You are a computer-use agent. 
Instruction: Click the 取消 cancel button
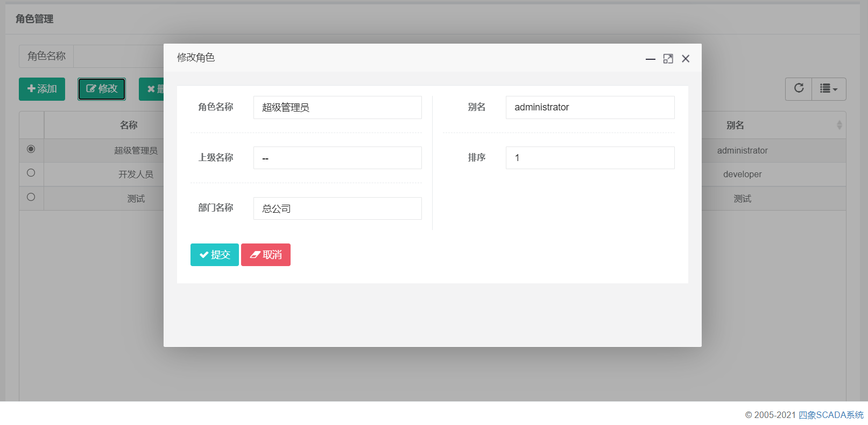click(x=266, y=255)
